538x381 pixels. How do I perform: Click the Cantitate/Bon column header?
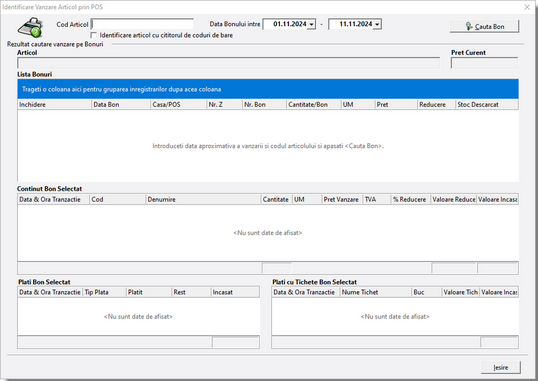[x=314, y=105]
